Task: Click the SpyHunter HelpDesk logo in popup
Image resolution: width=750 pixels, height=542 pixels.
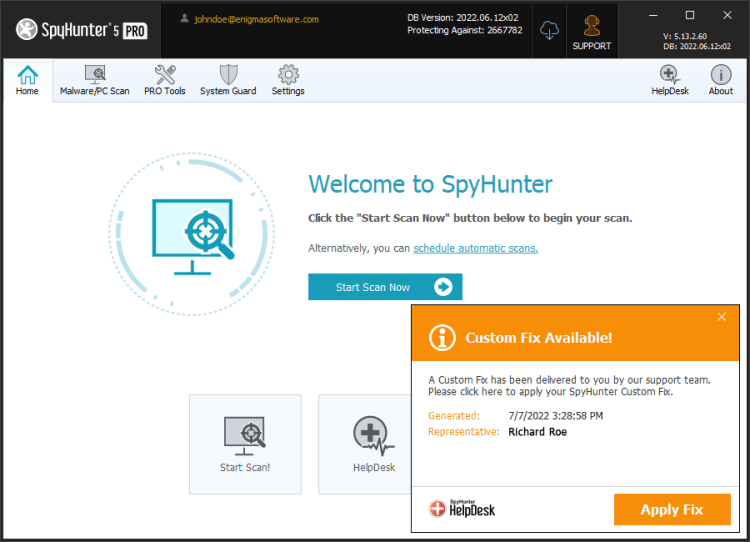Action: (x=462, y=509)
